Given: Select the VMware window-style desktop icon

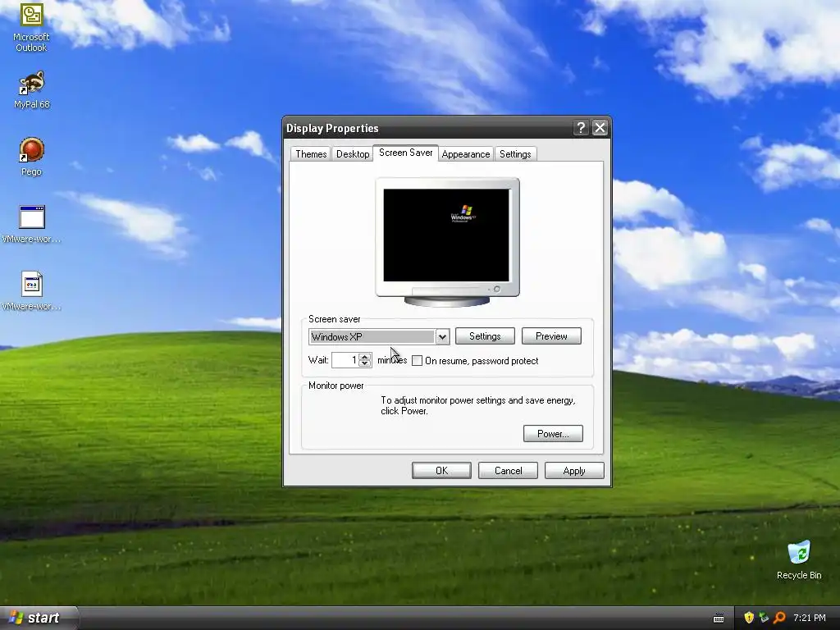Looking at the screenshot, I should pyautogui.click(x=32, y=224).
